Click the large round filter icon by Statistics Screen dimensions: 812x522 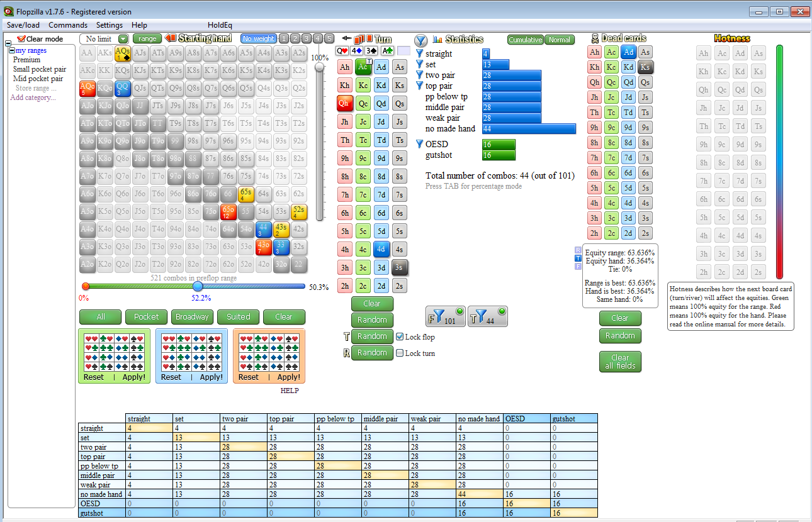[x=420, y=40]
